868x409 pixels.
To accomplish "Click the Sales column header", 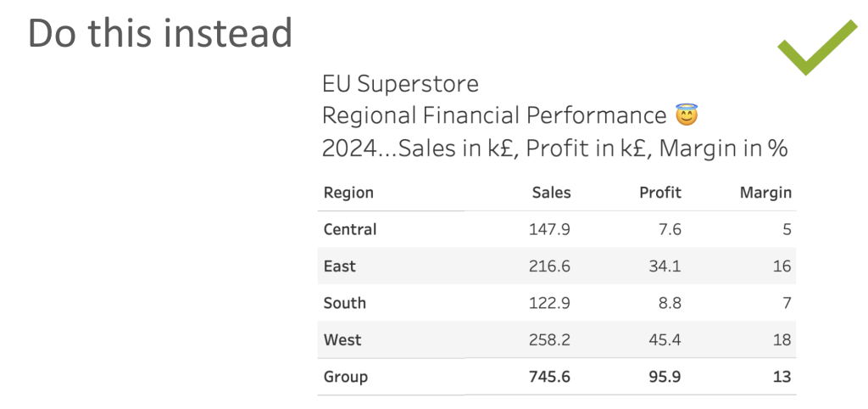I will (551, 193).
